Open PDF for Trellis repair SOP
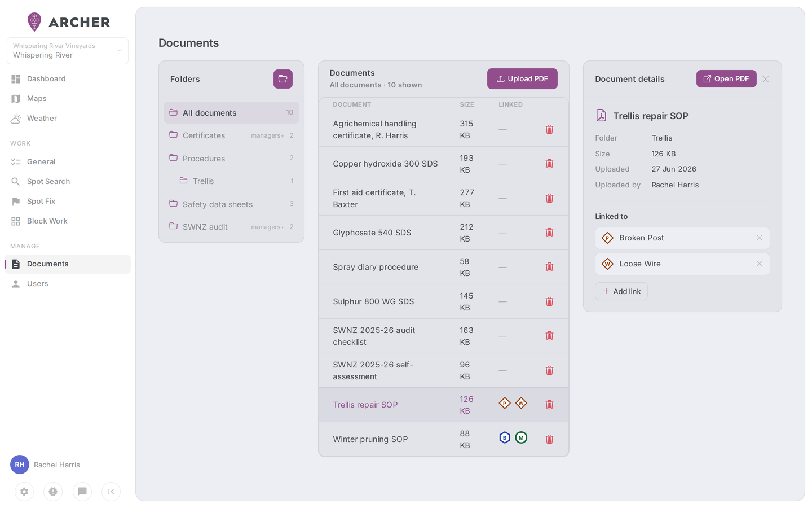The height and width of the screenshot is (508, 812). pyautogui.click(x=726, y=79)
